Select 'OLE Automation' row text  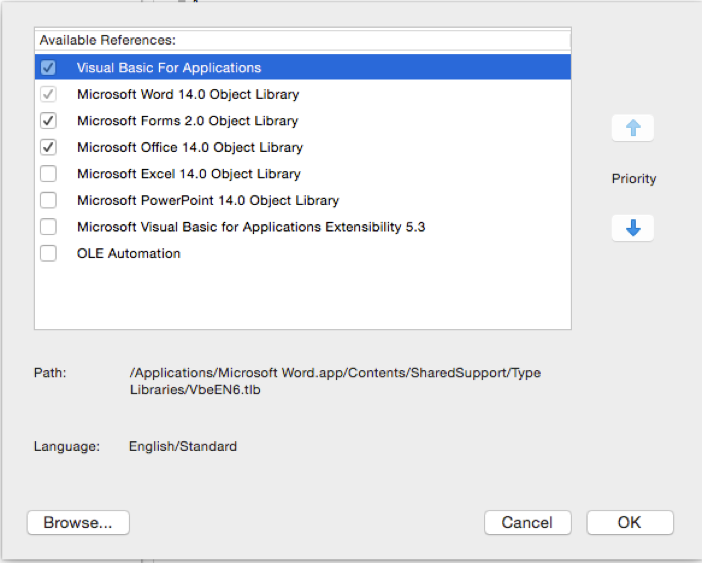[128, 253]
